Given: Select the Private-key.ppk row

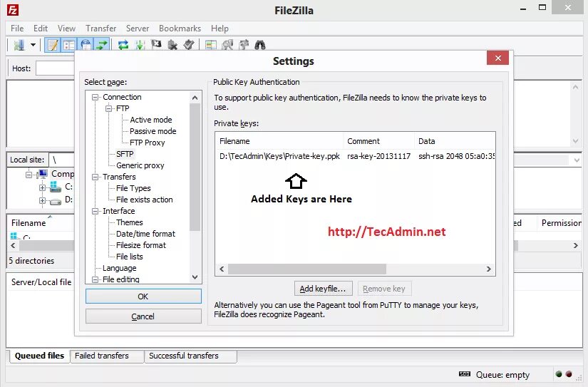Looking at the screenshot, I should 355,156.
